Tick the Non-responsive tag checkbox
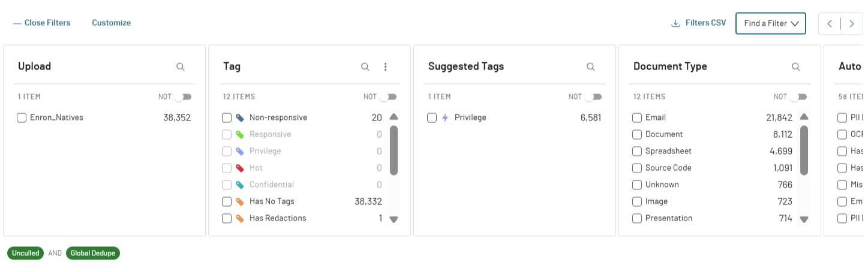The image size is (868, 272). point(227,117)
